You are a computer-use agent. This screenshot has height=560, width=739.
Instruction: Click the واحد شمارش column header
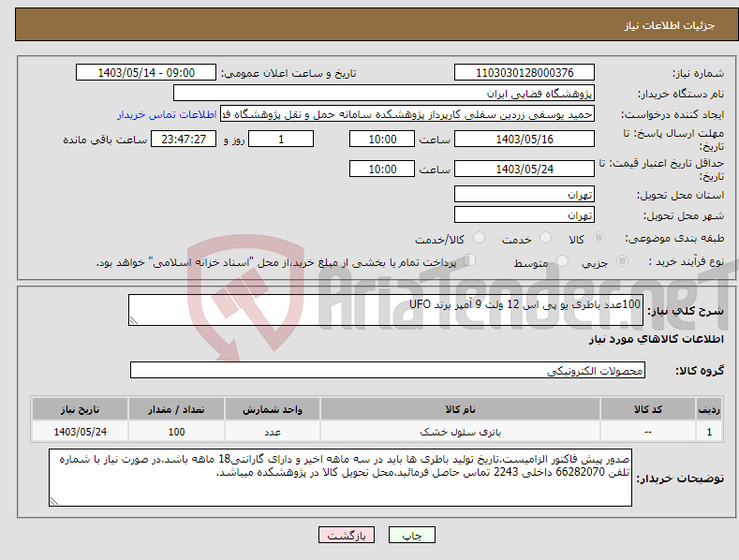click(x=273, y=409)
